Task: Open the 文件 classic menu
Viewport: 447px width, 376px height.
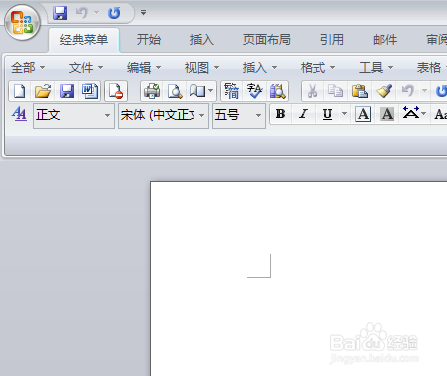Action: (86, 68)
